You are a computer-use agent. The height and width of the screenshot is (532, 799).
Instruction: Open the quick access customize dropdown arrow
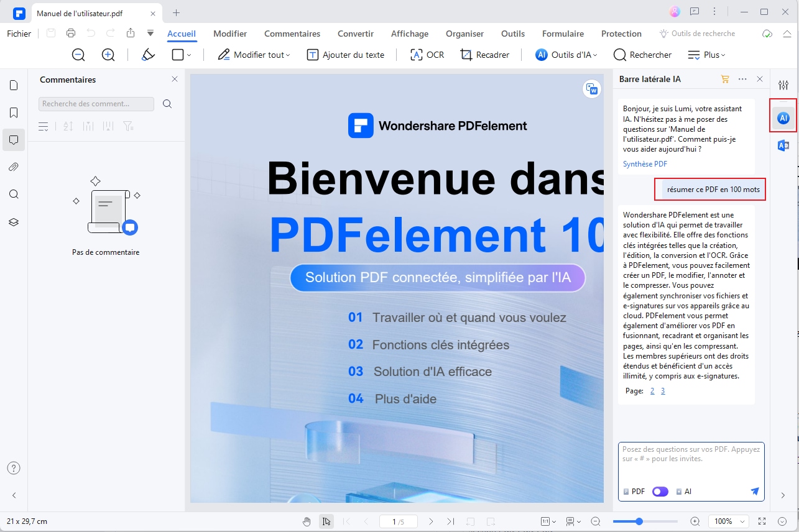point(150,33)
